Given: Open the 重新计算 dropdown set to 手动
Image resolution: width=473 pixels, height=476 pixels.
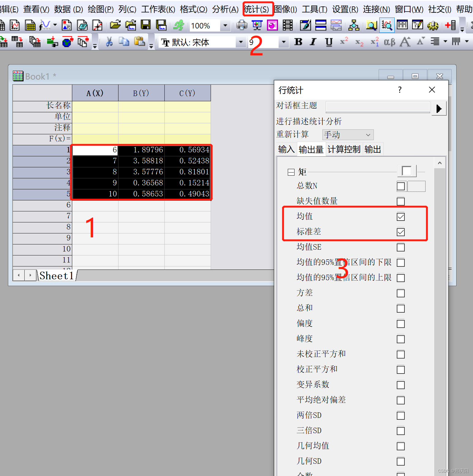Looking at the screenshot, I should 347,135.
